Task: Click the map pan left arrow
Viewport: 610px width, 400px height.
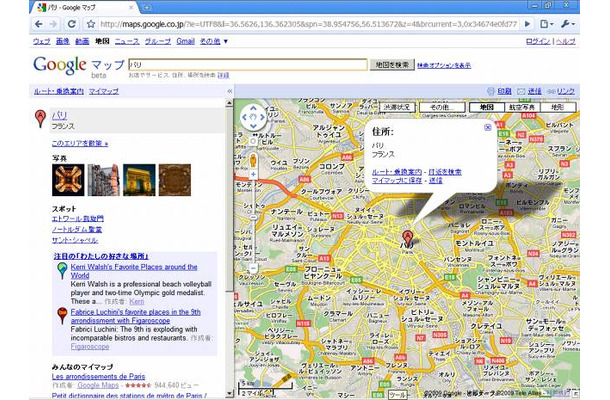Action: (245, 117)
